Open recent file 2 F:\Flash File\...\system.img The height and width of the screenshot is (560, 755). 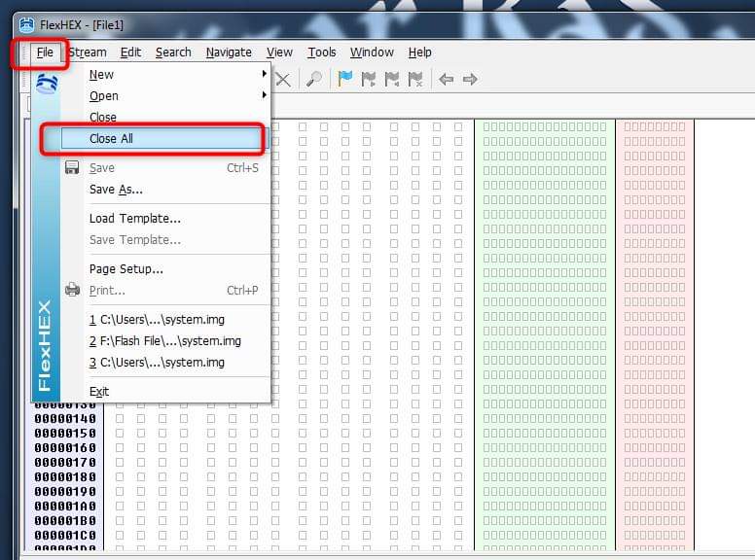click(x=165, y=340)
